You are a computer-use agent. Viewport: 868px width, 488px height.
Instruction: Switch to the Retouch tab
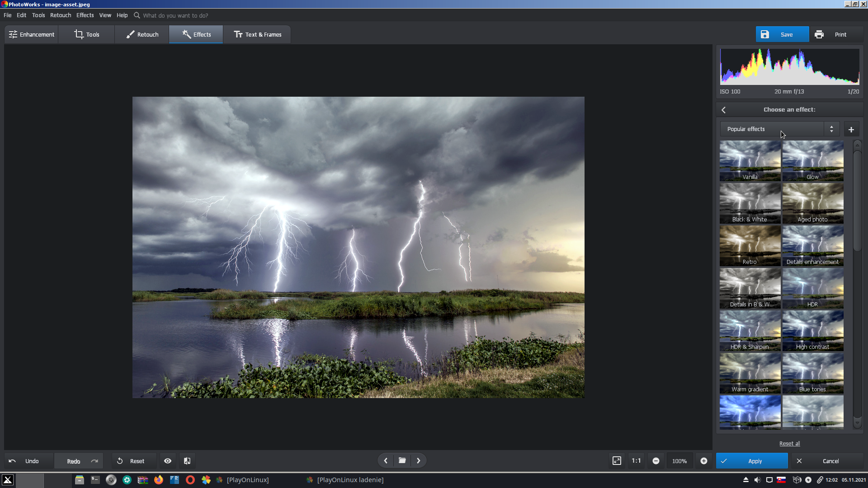tap(142, 34)
